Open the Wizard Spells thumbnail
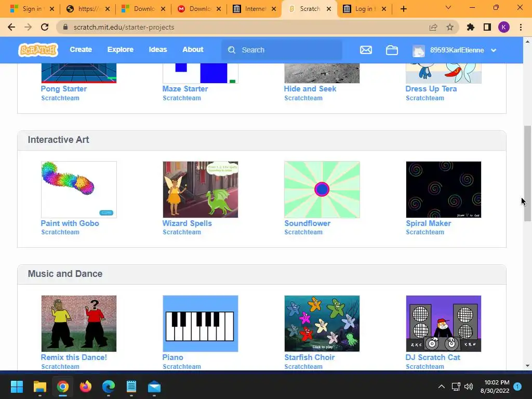Image resolution: width=532 pixels, height=399 pixels. click(x=200, y=189)
